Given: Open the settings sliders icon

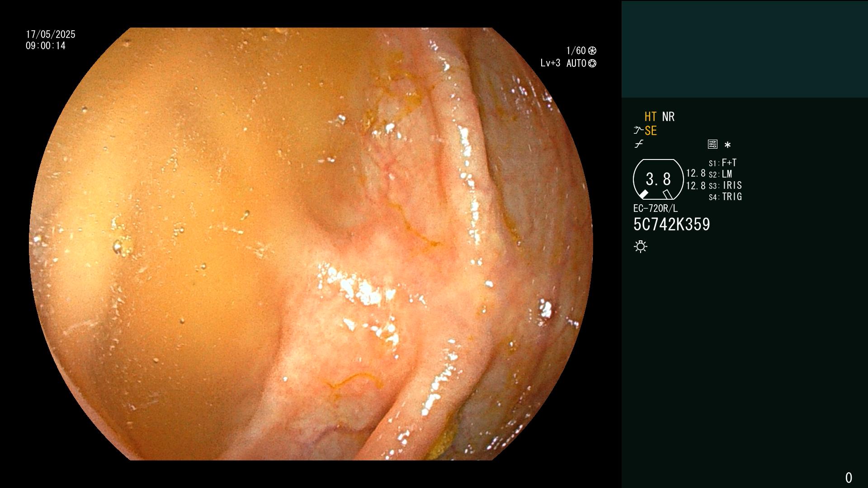Looking at the screenshot, I should point(712,145).
